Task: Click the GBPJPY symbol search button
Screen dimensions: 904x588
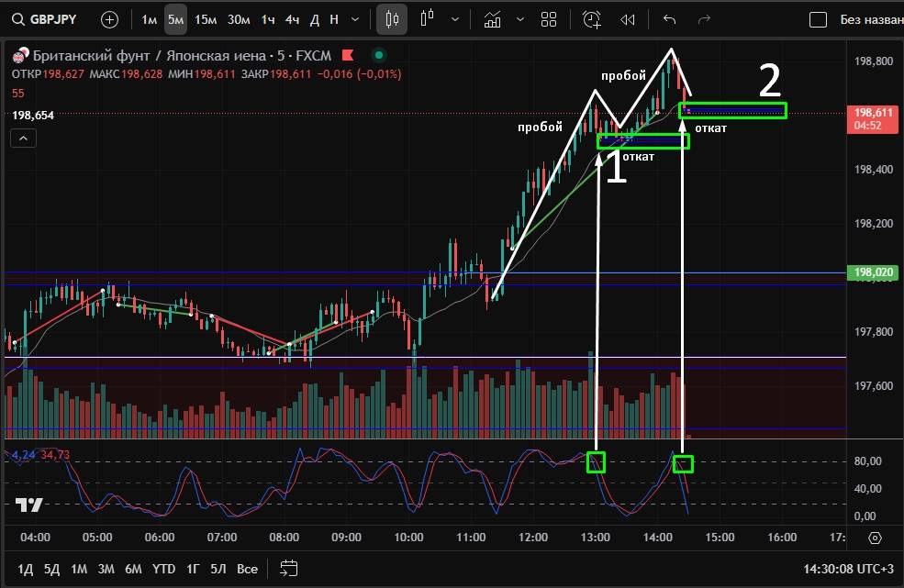Action: (x=46, y=19)
